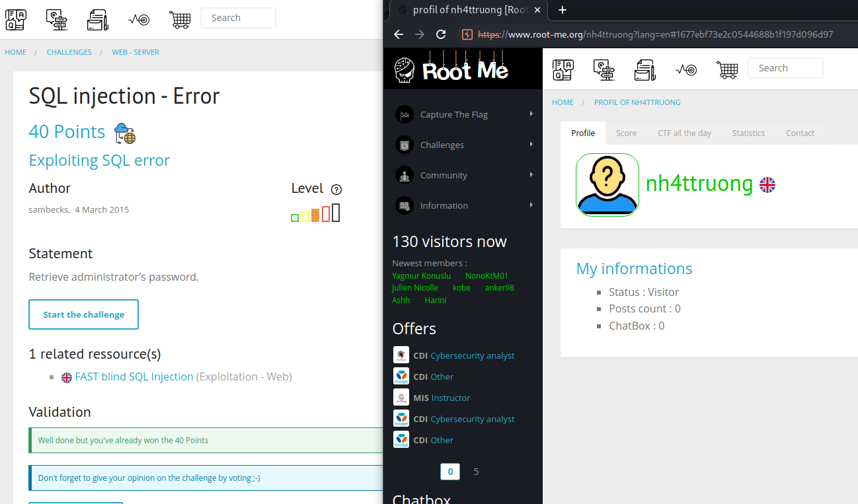Expand the Capture The Flag menu arrow
Viewport: 858px width, 504px height.
(531, 114)
